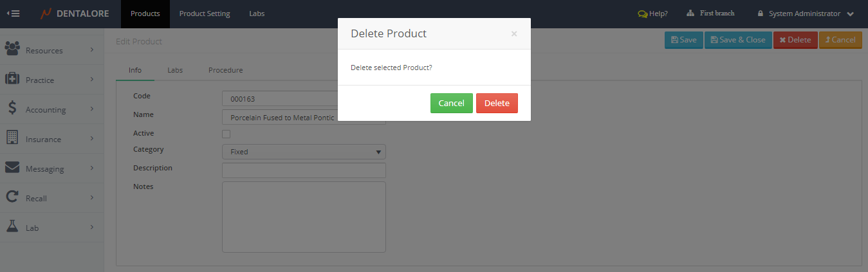868x272 pixels.
Task: Switch to the Product Setting menu
Action: coord(205,14)
